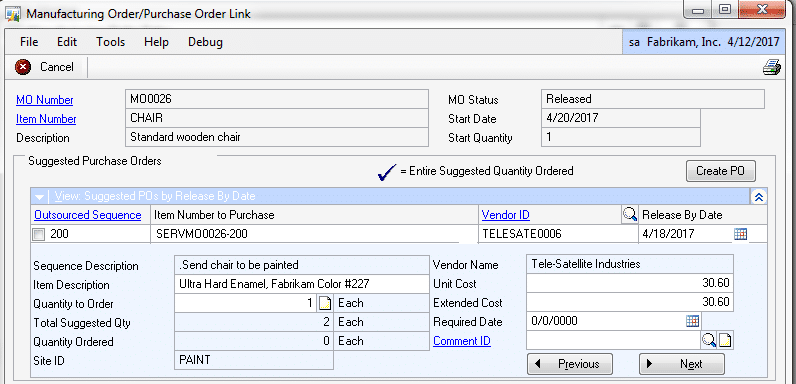
Task: Collapse details with double-chevron button
Action: [x=759, y=197]
